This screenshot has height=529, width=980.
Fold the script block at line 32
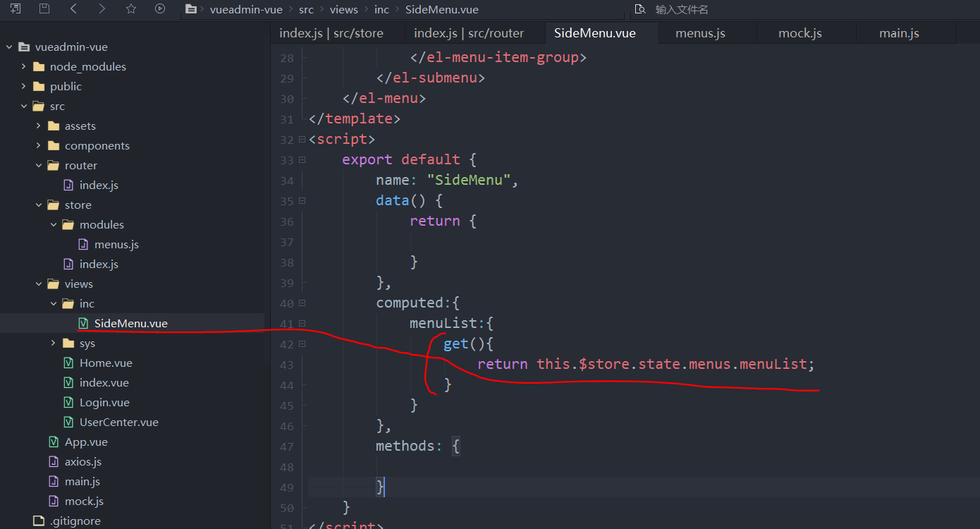pyautogui.click(x=302, y=139)
